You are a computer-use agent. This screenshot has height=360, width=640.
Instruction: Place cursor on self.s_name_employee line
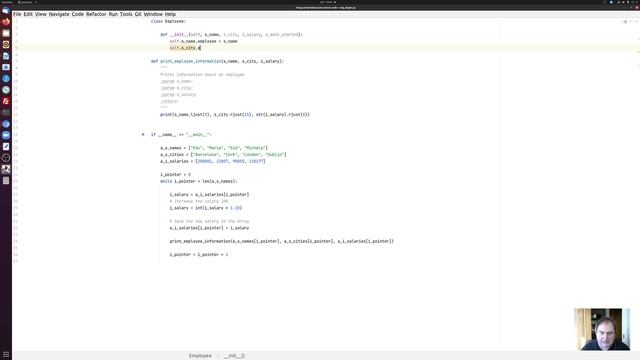(x=203, y=41)
